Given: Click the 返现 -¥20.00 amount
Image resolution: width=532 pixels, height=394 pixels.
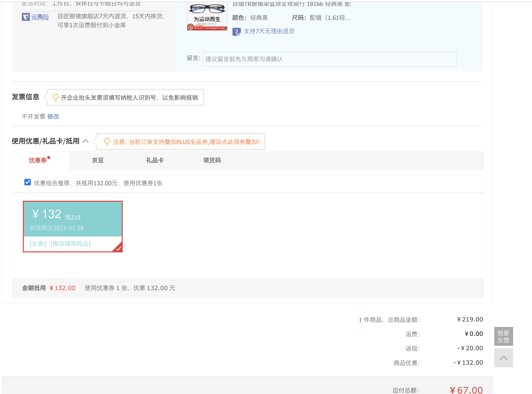Looking at the screenshot, I should pos(470,348).
